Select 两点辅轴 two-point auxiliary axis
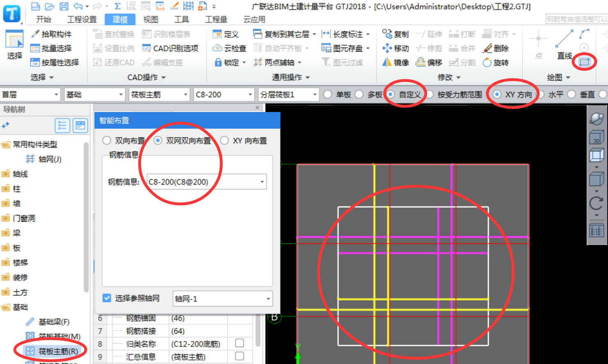The width and height of the screenshot is (608, 364). (277, 62)
